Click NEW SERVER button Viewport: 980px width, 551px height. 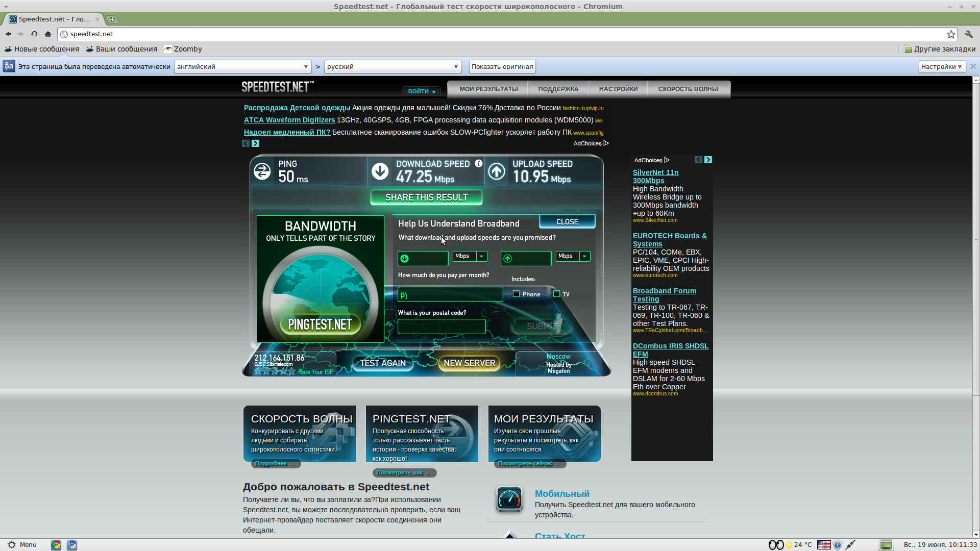pyautogui.click(x=469, y=363)
